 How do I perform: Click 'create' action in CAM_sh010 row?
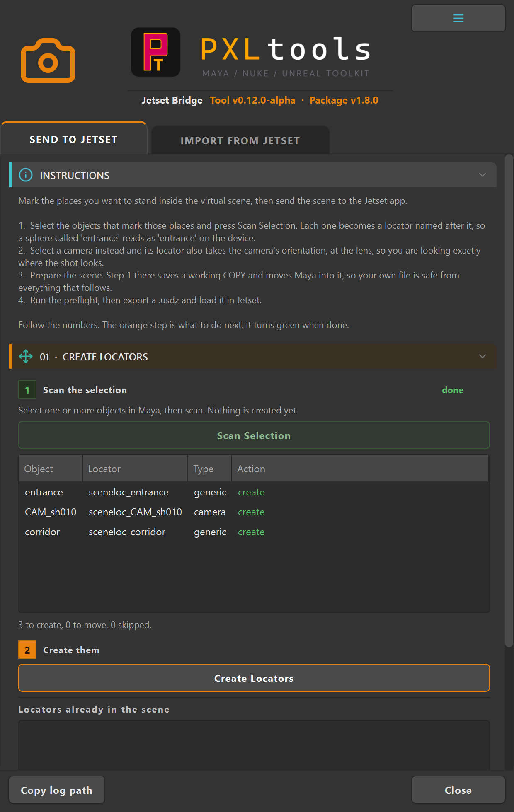point(251,512)
